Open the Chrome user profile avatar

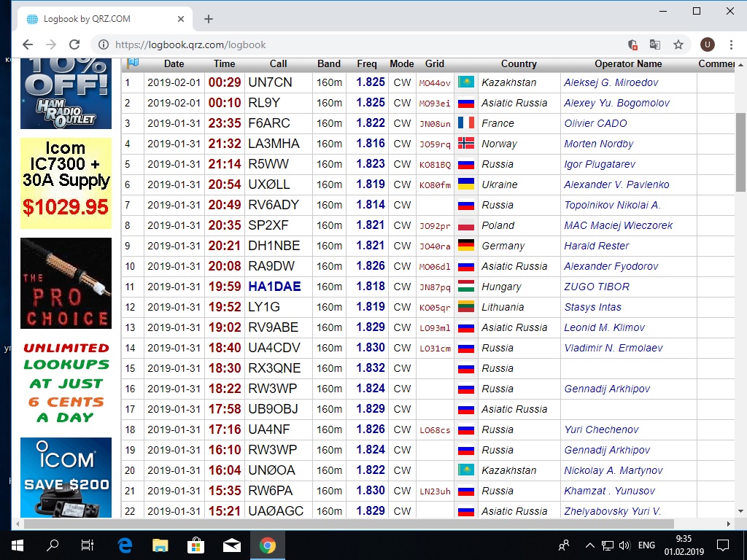tap(707, 44)
